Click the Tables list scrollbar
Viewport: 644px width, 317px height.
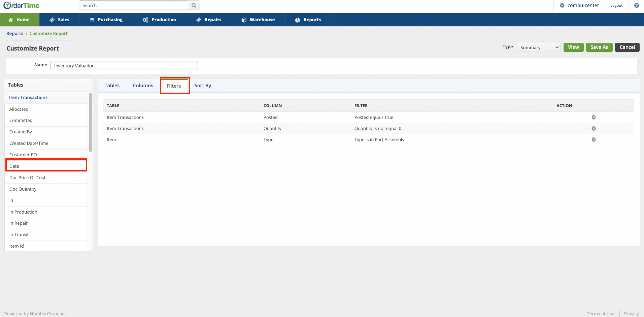90,122
